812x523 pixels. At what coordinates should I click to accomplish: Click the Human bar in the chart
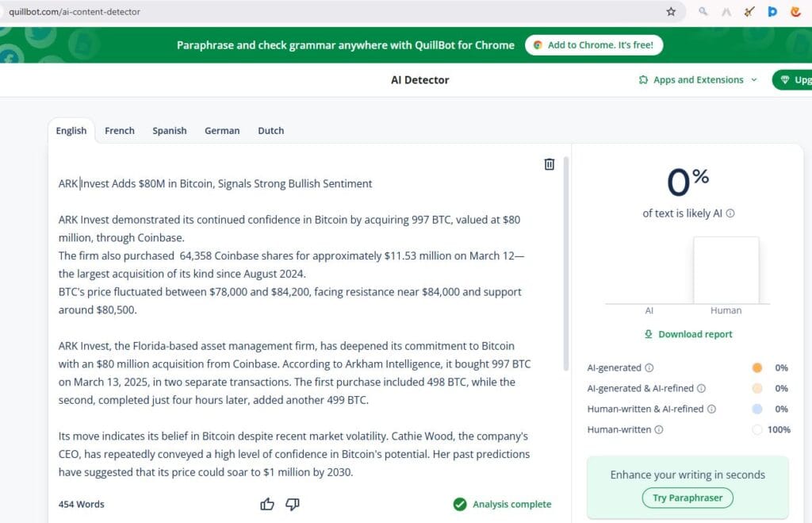point(726,270)
